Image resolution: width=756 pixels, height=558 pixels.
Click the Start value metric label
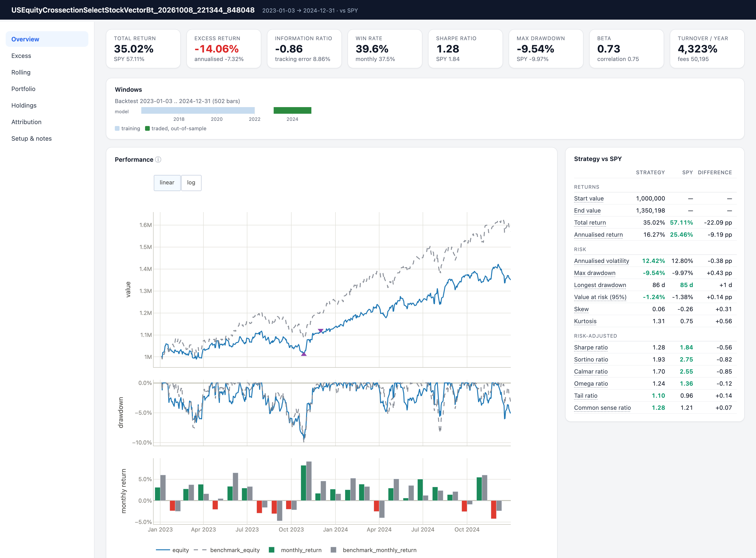click(588, 199)
